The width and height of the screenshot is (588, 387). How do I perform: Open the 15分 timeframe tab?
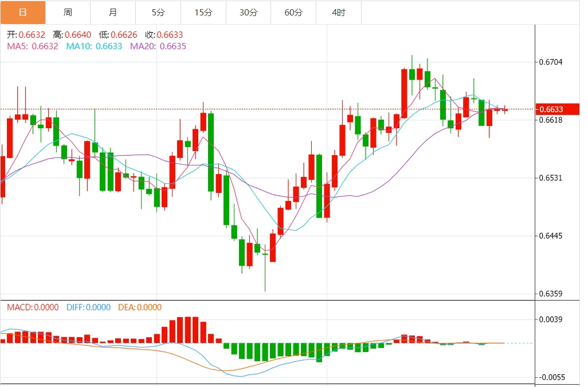[x=203, y=13]
